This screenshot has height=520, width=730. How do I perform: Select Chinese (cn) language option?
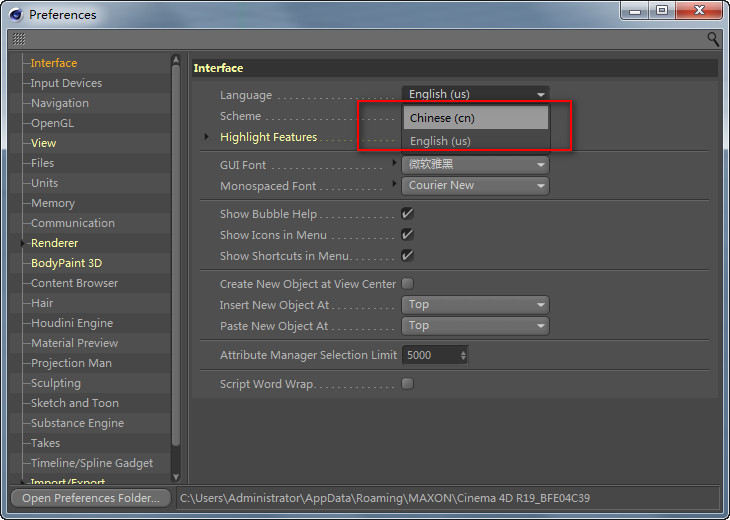(476, 118)
